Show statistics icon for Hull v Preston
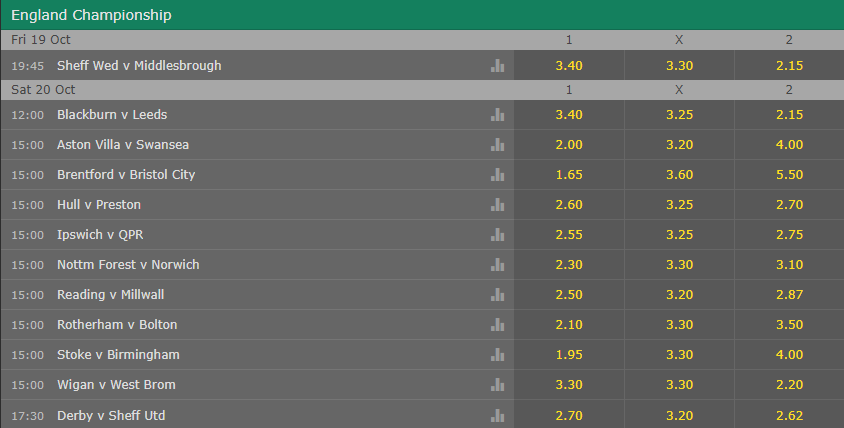Viewport: 844px width, 428px height. coord(497,205)
